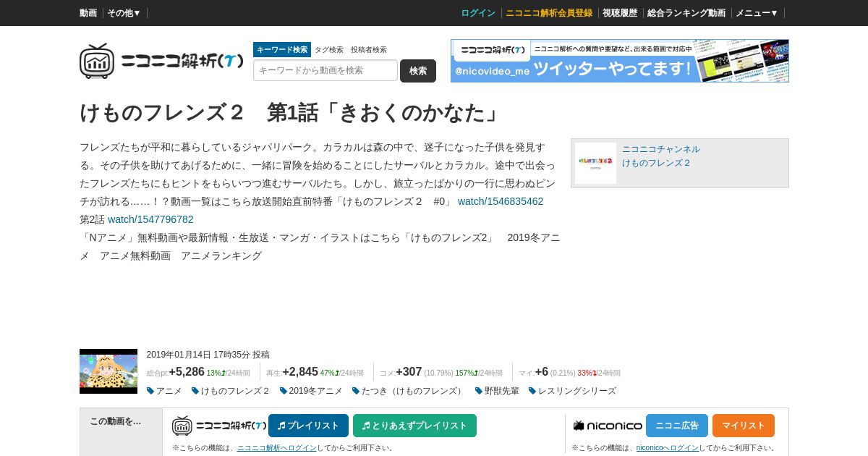Screen dimensions: 868x456
Task: Select the キーワード検索 tab
Action: click(x=282, y=50)
